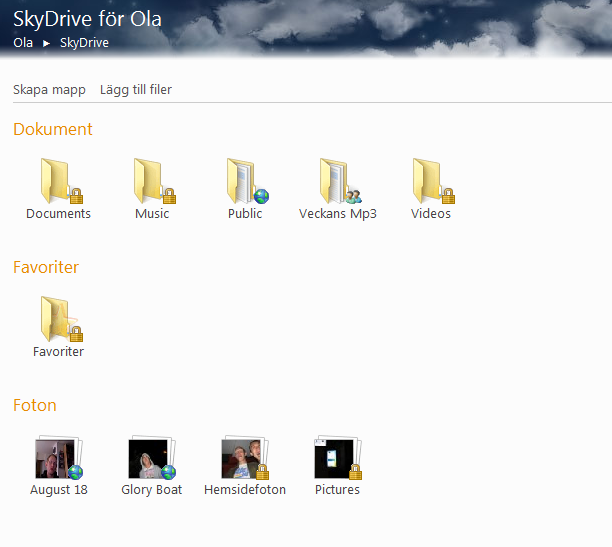Screen dimensions: 612x547
Task: Click the Veckans Mp3 name label
Action: pyautogui.click(x=338, y=214)
